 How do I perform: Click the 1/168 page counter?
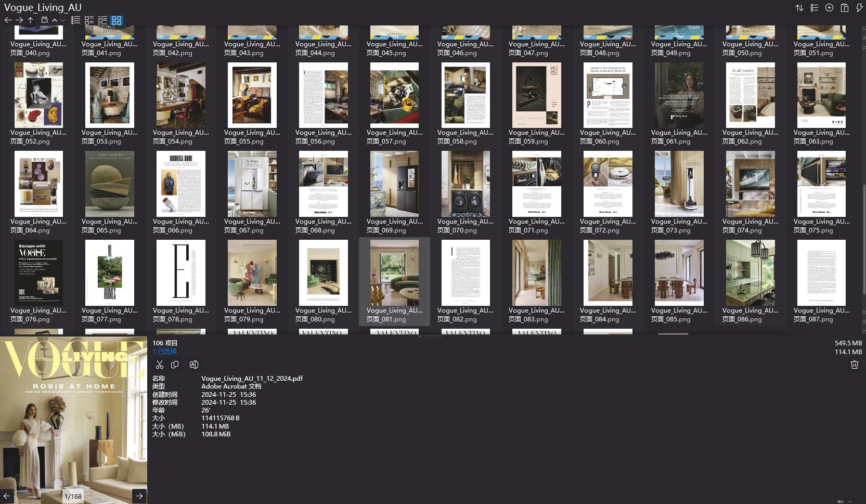pyautogui.click(x=73, y=496)
